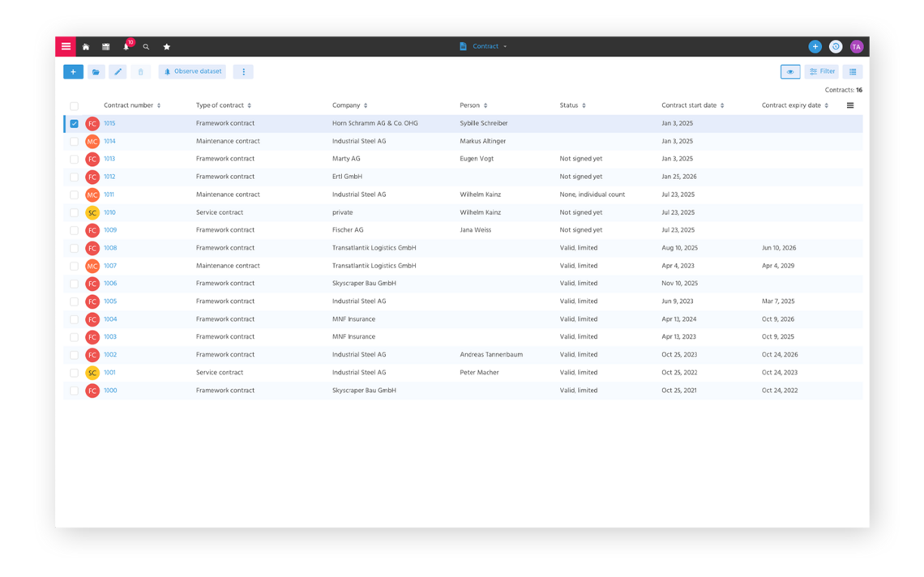Click the Home icon in the top bar
The height and width of the screenshot is (577, 924).
click(86, 46)
